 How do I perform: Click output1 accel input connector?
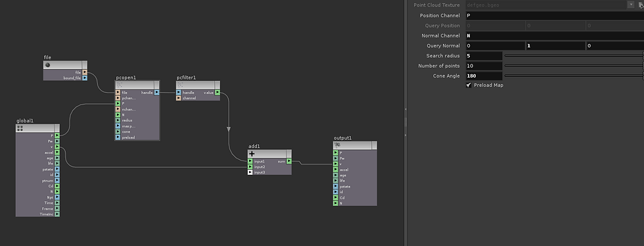tap(336, 170)
